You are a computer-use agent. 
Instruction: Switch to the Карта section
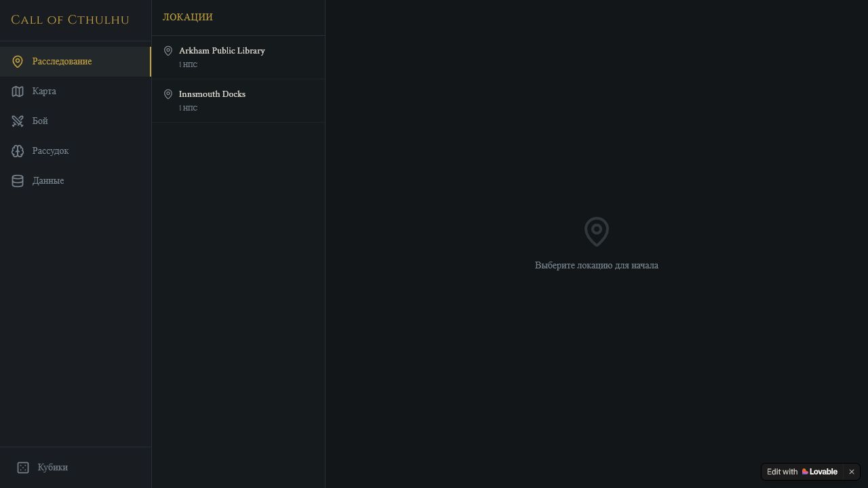tap(75, 91)
